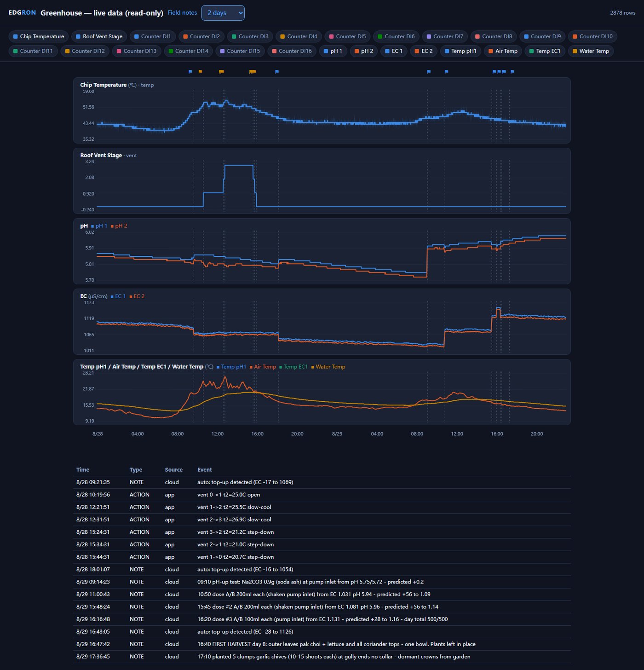Hide the pH 1 series using its top chip
This screenshot has width=644, height=670.
[x=333, y=51]
